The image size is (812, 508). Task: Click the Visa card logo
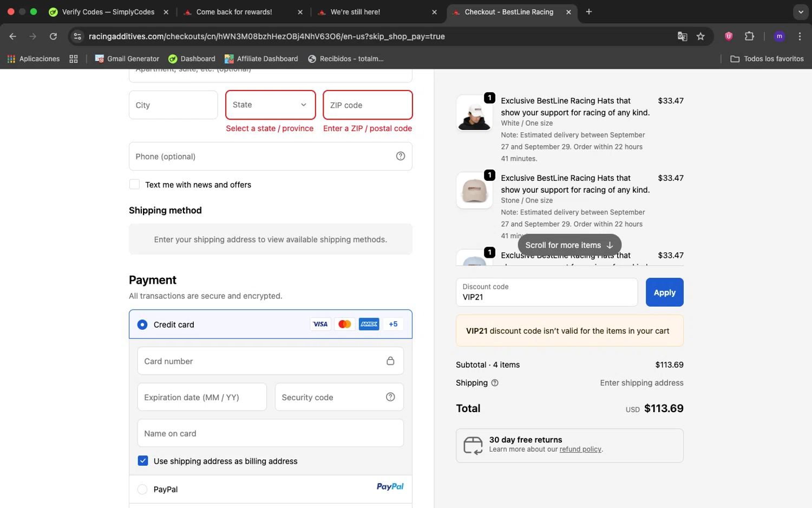[x=320, y=324]
